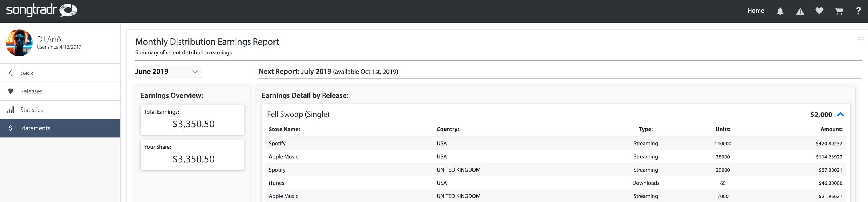The width and height of the screenshot is (868, 202).
Task: Click the Statements dollar sign icon
Action: (x=11, y=128)
